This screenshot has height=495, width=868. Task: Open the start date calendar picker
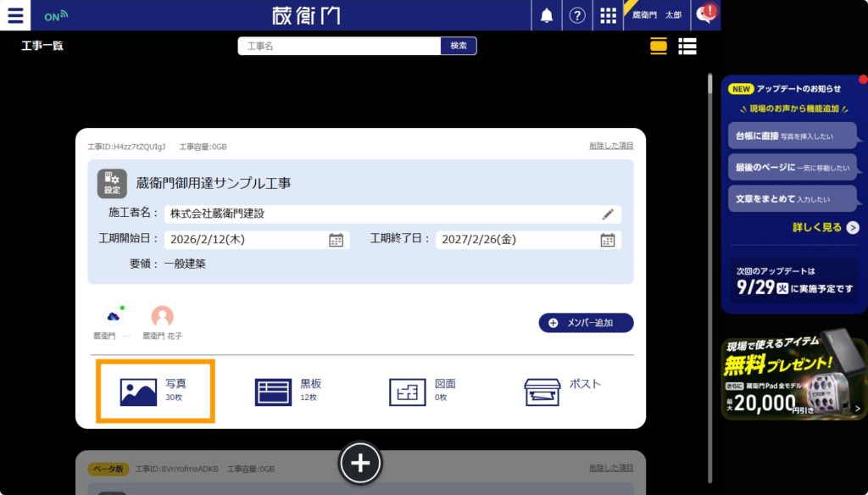pyautogui.click(x=336, y=240)
